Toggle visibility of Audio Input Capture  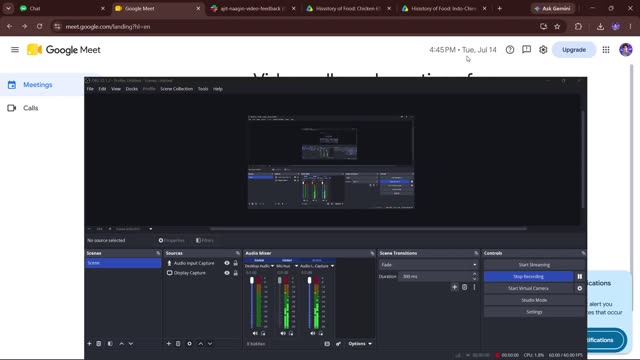(227, 263)
